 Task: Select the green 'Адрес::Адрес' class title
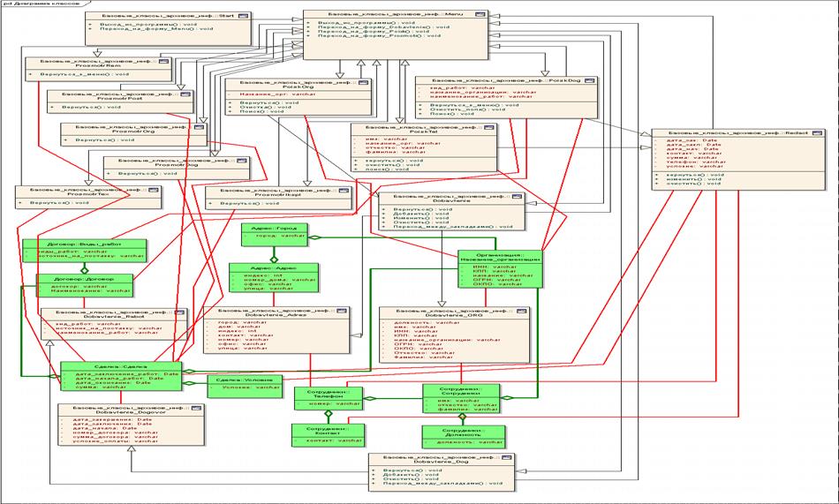coord(274,268)
